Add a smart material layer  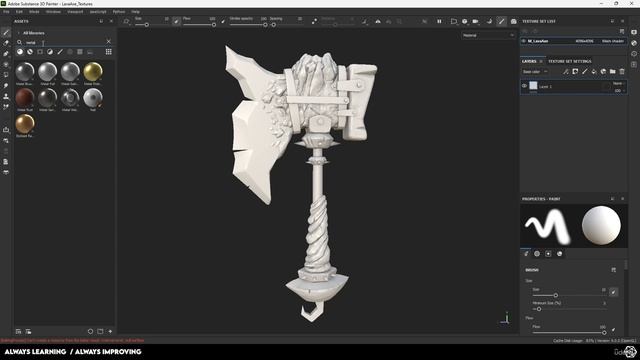pyautogui.click(x=603, y=72)
